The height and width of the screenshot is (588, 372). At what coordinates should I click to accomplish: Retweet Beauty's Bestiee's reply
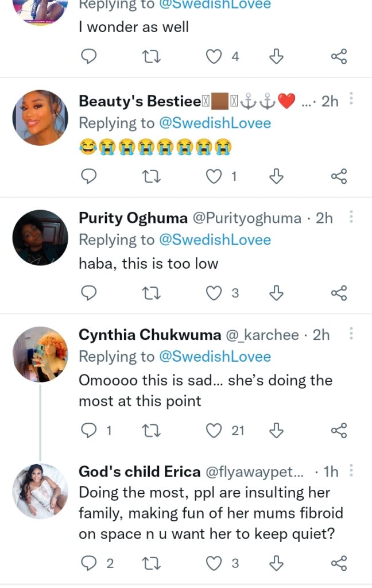pos(151,176)
